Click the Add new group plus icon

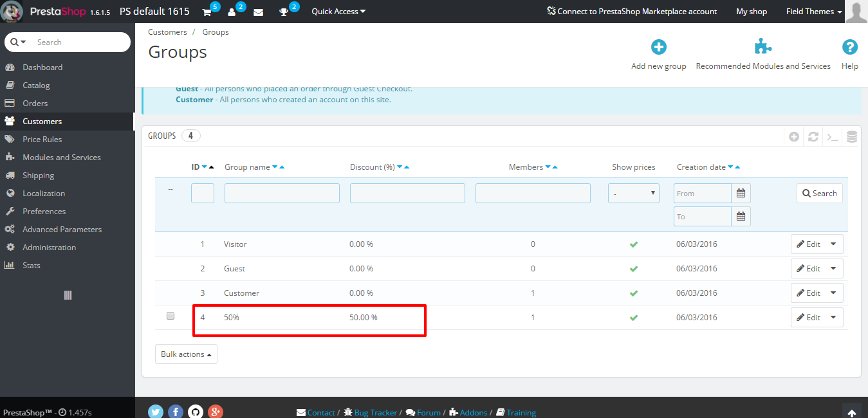(658, 47)
